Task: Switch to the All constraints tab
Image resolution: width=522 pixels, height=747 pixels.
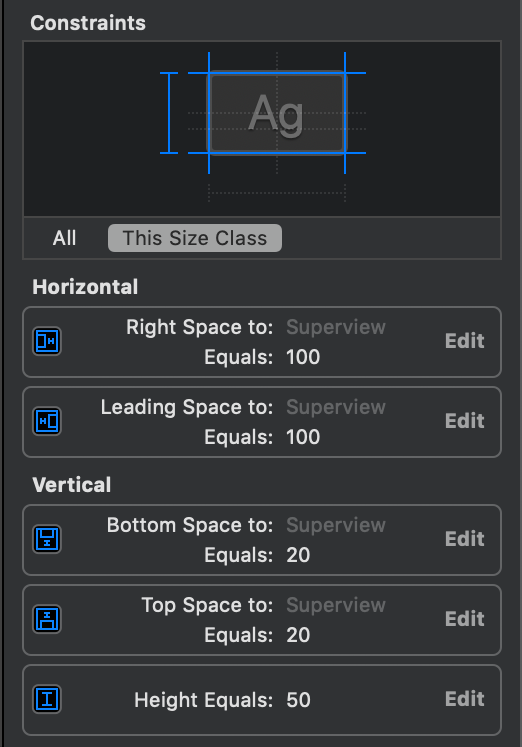Action: [64, 238]
